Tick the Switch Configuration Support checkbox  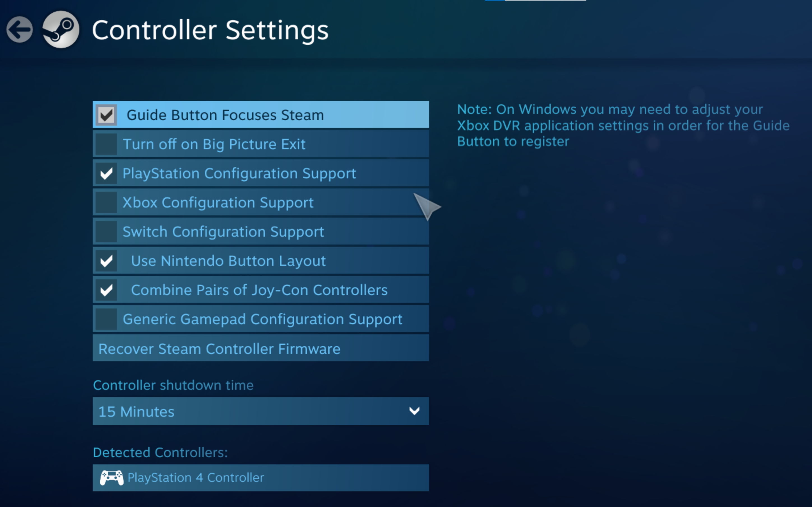pyautogui.click(x=106, y=232)
